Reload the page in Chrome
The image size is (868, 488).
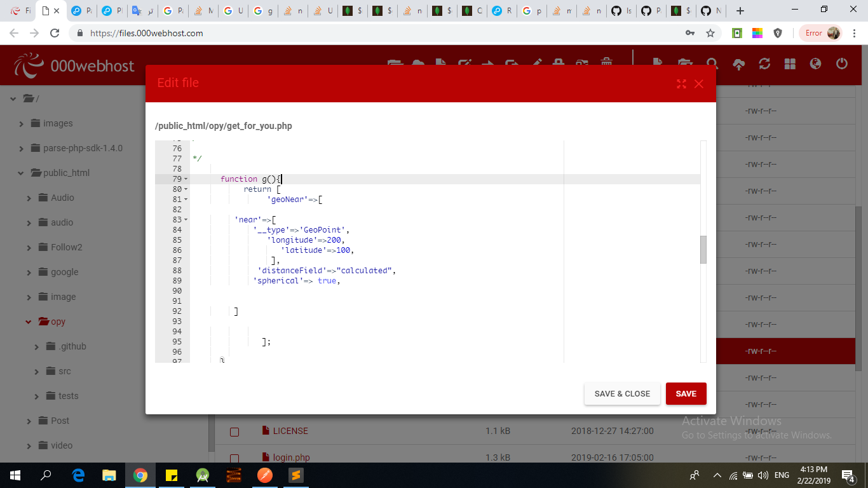click(x=55, y=33)
